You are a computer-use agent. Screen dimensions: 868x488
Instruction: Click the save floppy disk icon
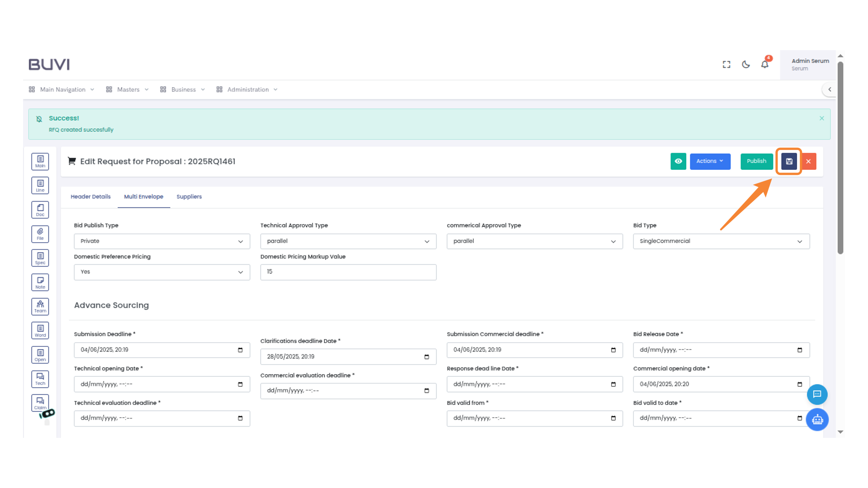[789, 161]
